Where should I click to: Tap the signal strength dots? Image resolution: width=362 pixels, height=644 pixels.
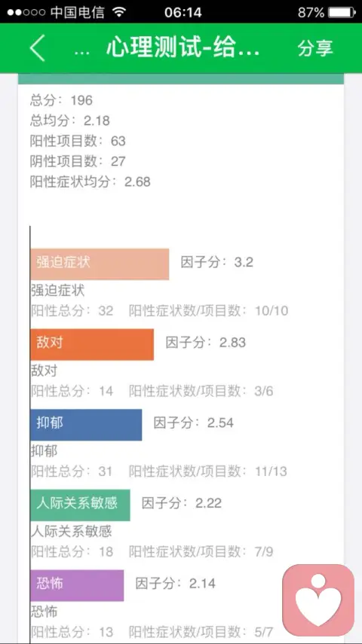26,13
